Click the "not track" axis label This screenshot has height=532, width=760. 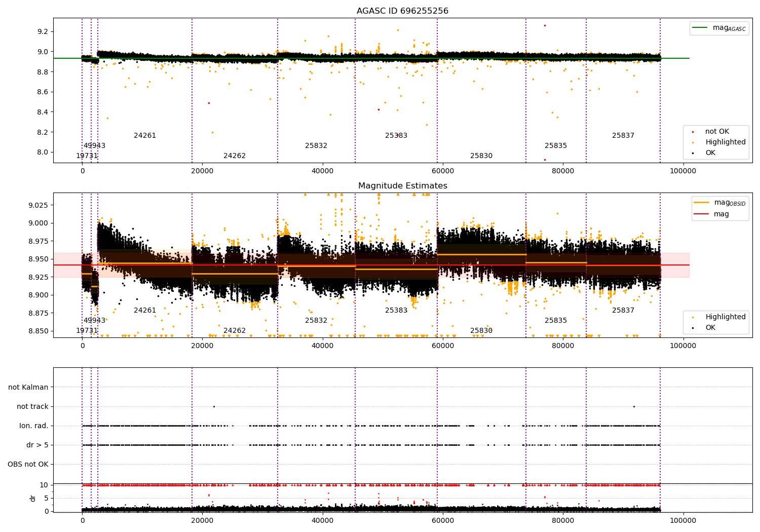tap(32, 406)
